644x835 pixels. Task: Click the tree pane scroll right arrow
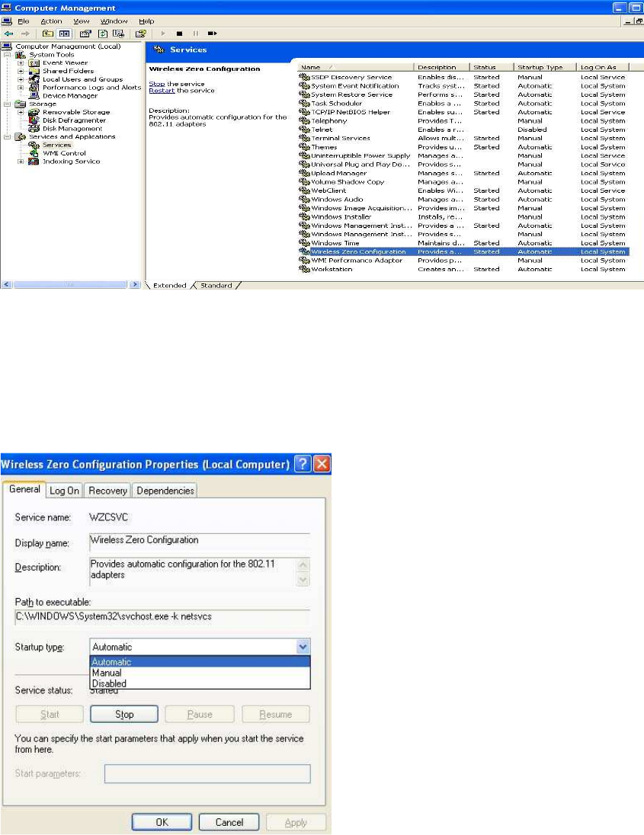tap(135, 285)
